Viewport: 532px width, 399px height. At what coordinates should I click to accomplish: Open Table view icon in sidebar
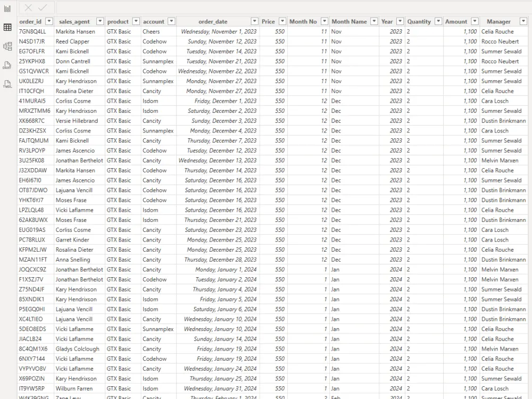point(7,27)
